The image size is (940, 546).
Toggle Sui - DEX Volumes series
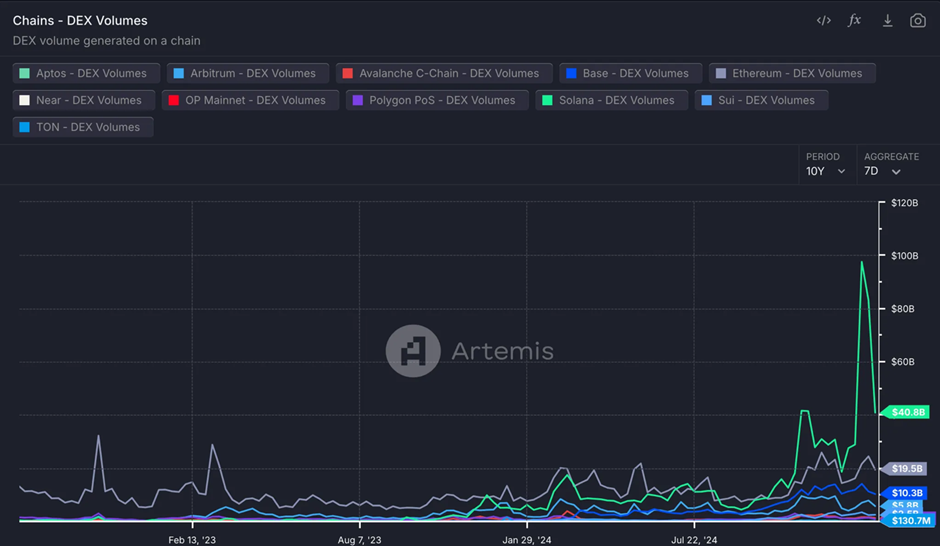[761, 100]
